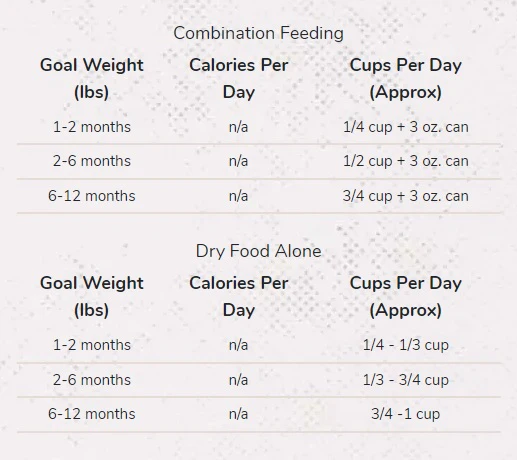Click the 1/4 - 1/3 cup cell
The image size is (517, 460).
point(406,345)
